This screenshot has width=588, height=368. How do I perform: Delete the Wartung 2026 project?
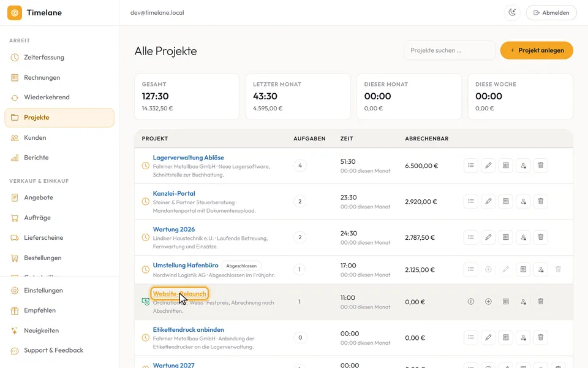541,237
